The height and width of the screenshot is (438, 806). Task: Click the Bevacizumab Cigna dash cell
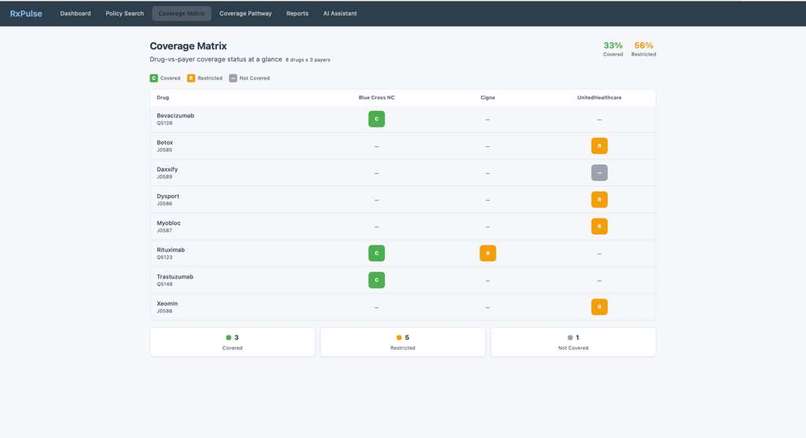pos(488,120)
